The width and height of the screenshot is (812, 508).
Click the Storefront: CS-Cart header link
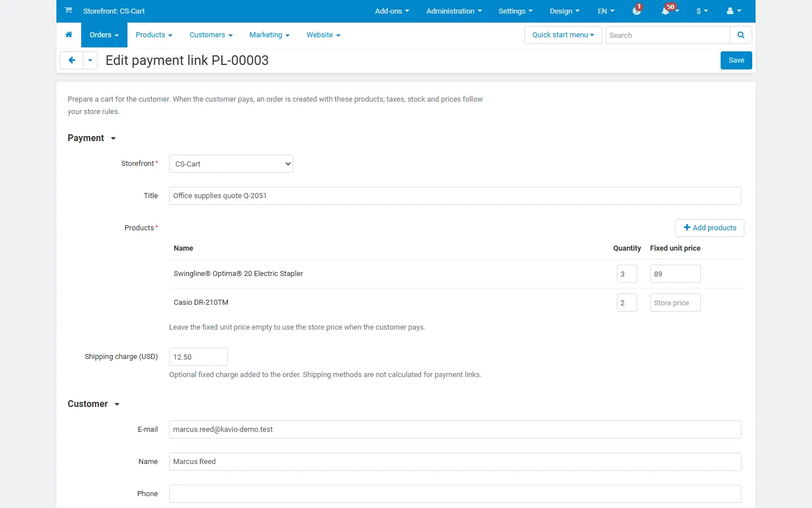tap(114, 11)
